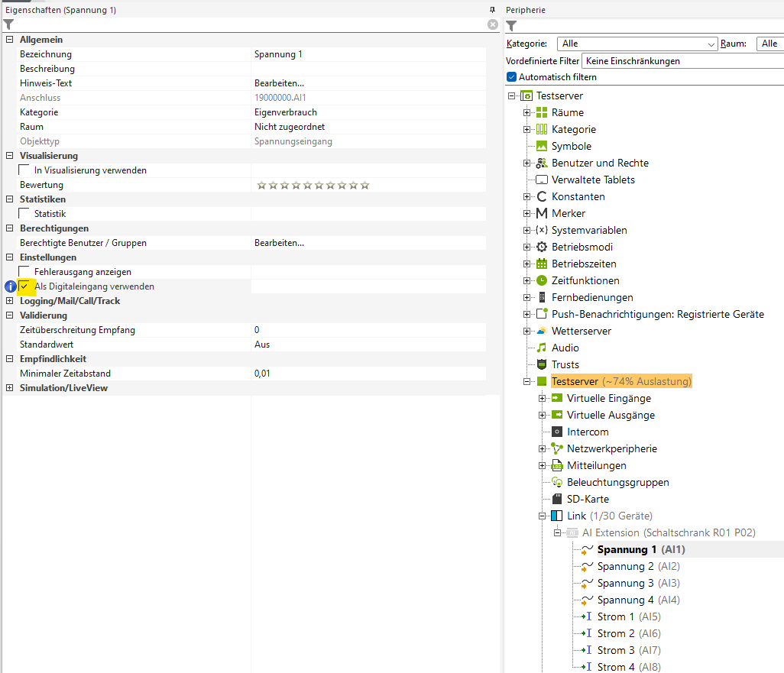Screen dimensions: 784x673
Task: Click Bearbeiten for Berechtigte Benutzer / Gruppen
Action: tap(279, 243)
